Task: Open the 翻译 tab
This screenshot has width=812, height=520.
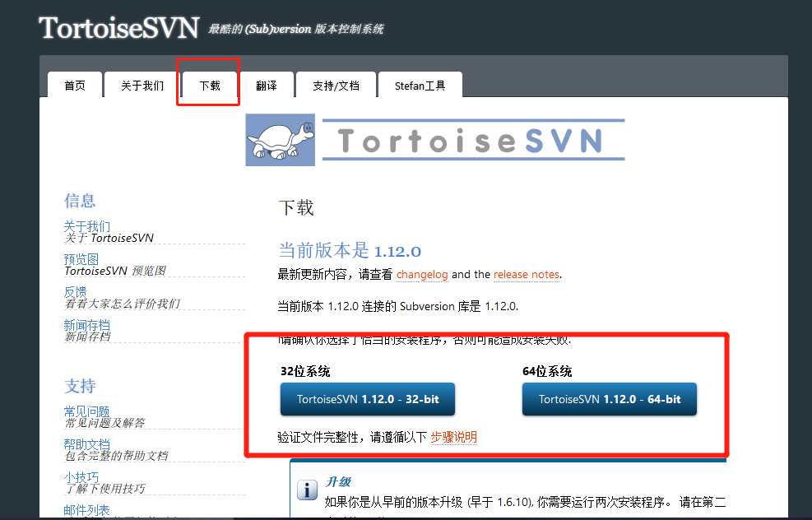Action: [x=267, y=86]
